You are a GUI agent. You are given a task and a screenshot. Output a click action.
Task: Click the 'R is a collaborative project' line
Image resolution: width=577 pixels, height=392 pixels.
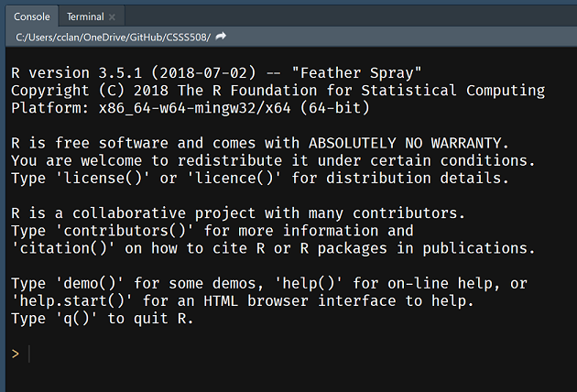[x=238, y=213]
